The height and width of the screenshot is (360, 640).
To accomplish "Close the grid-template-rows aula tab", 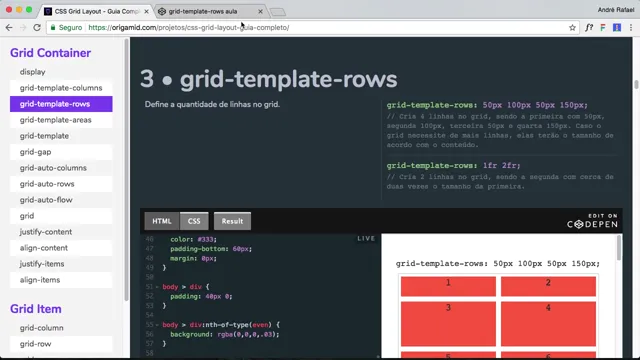I will (260, 11).
